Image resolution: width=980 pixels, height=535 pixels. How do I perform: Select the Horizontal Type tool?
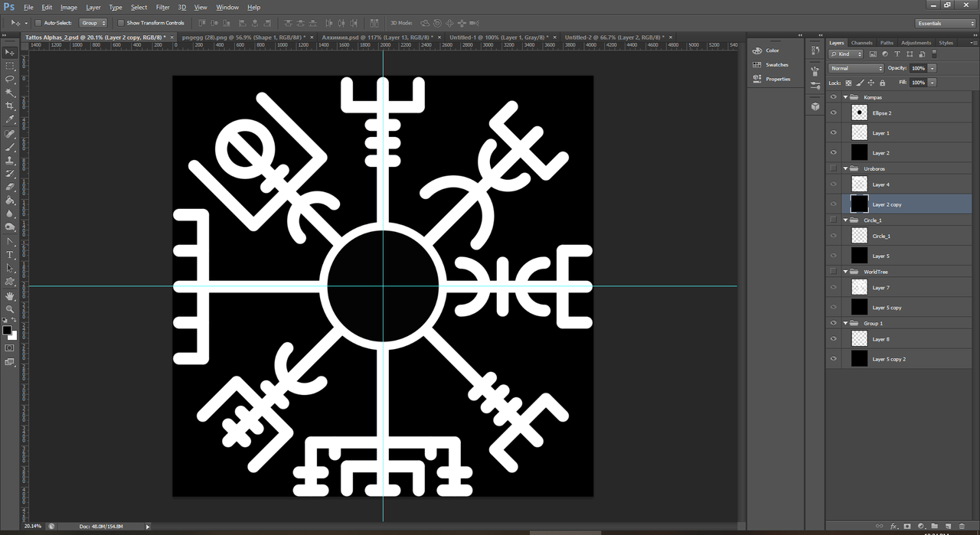click(x=10, y=255)
